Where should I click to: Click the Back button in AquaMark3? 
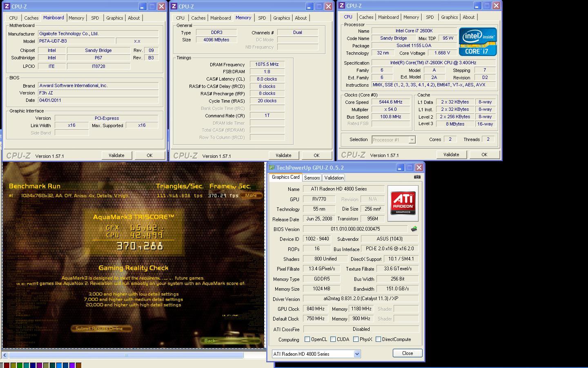coord(230,341)
